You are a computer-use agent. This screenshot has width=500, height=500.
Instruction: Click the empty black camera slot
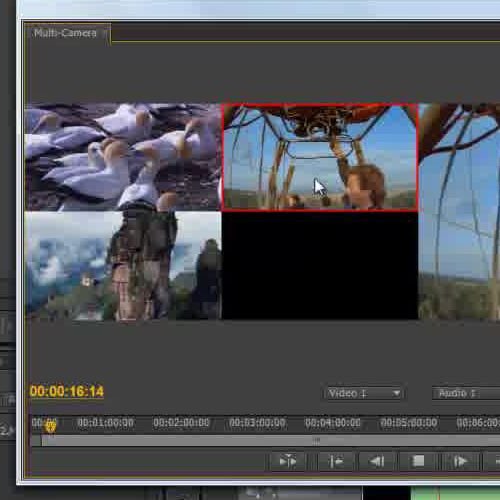[320, 266]
